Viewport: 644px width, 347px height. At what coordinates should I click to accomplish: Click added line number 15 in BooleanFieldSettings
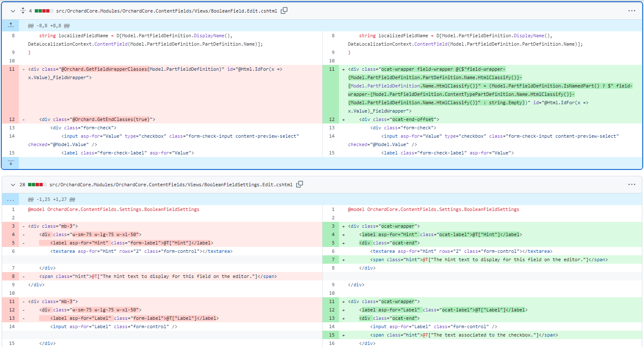click(x=331, y=335)
